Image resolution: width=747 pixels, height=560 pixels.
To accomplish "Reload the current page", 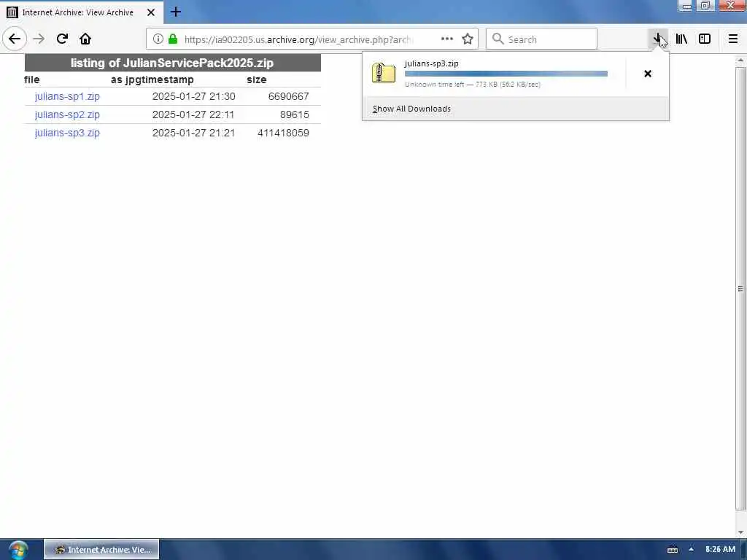I will pyautogui.click(x=62, y=39).
